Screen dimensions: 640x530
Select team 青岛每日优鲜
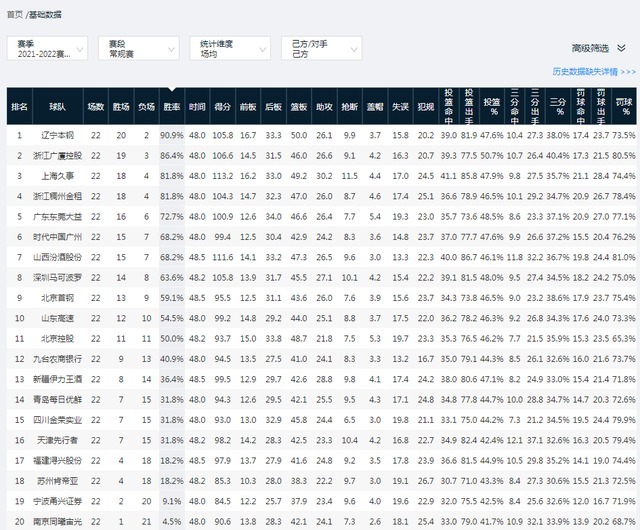point(58,400)
